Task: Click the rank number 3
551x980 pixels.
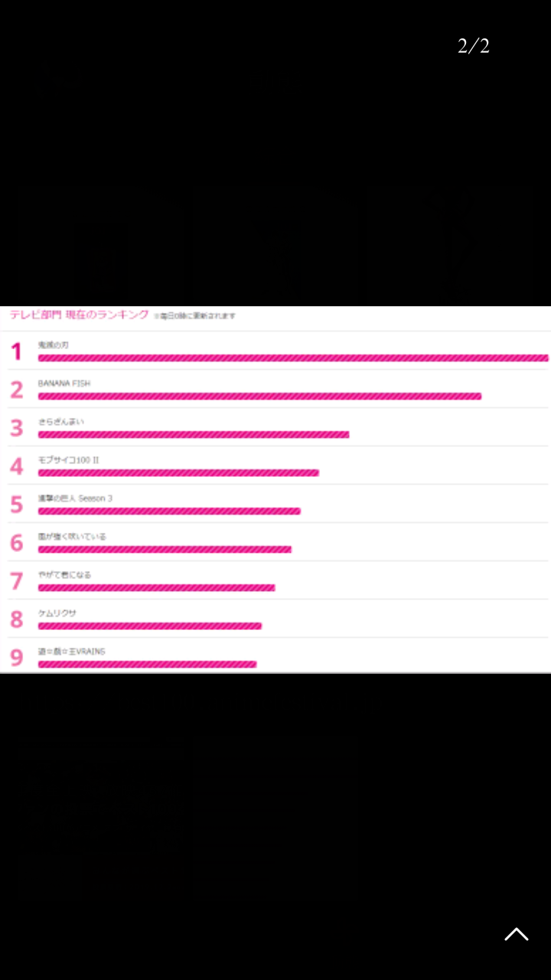Action: click(17, 428)
